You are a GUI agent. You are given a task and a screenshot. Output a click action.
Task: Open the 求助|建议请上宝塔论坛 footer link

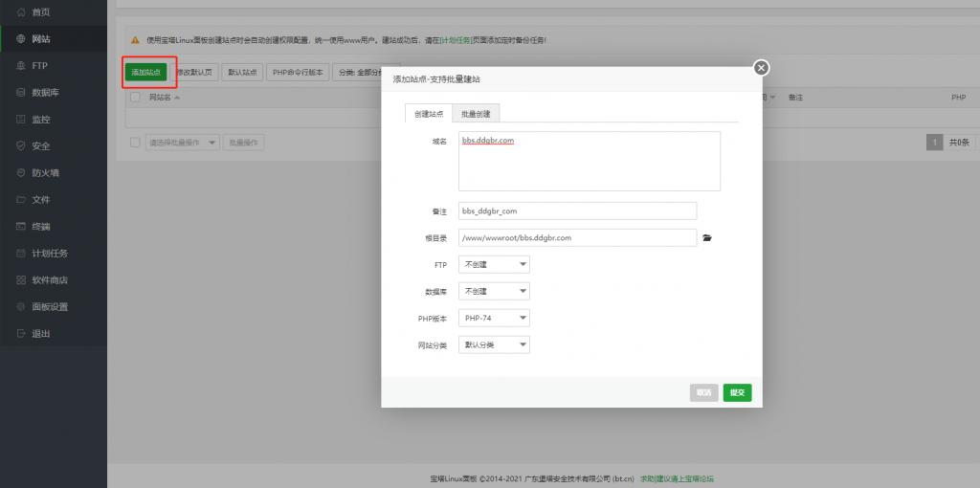pos(677,478)
